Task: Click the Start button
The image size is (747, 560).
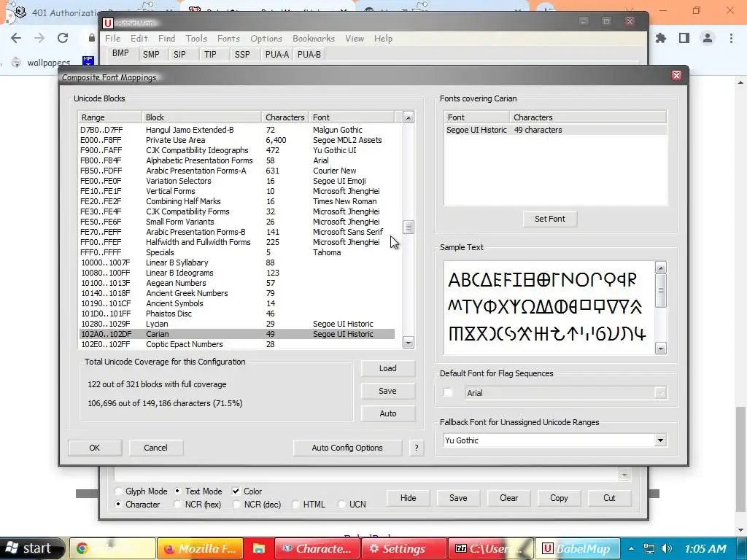Action: [31, 548]
